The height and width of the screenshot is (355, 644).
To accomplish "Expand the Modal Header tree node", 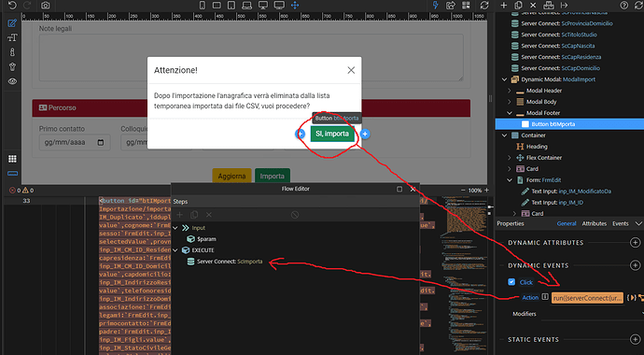I will tap(510, 91).
